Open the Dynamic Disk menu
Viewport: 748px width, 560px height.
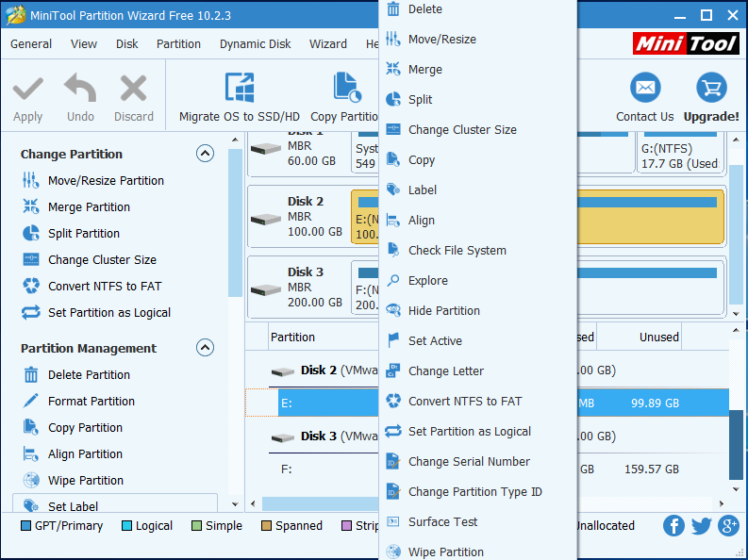pos(256,44)
